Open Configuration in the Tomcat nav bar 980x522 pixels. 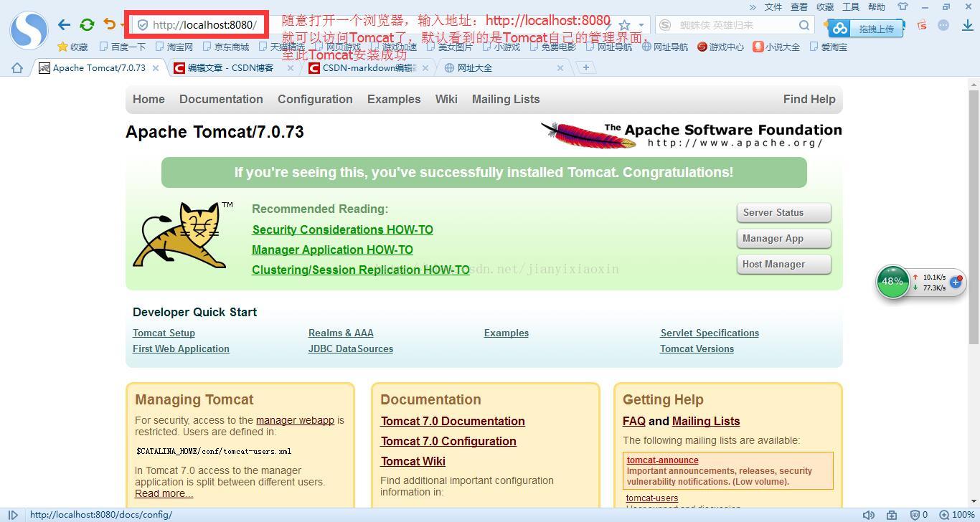tap(315, 99)
